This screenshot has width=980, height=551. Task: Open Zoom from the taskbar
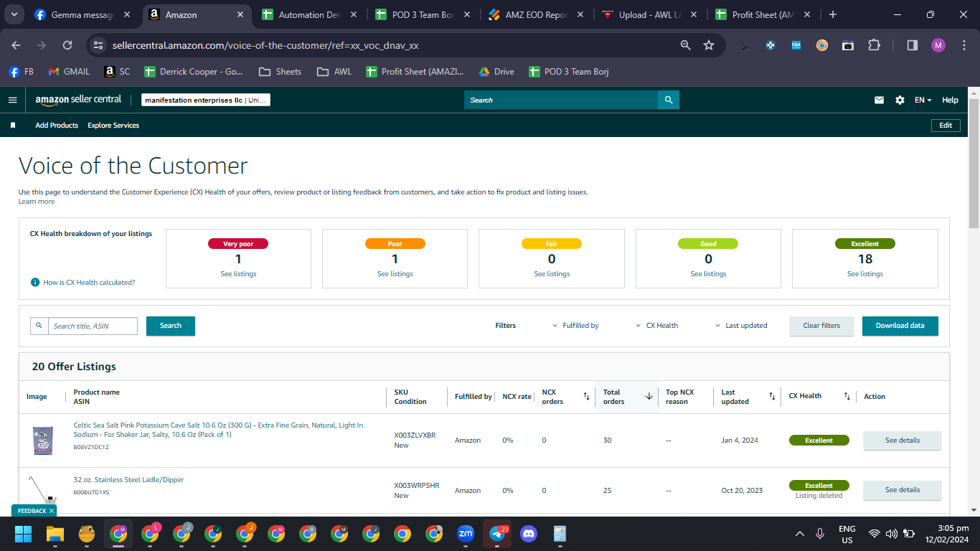(466, 534)
